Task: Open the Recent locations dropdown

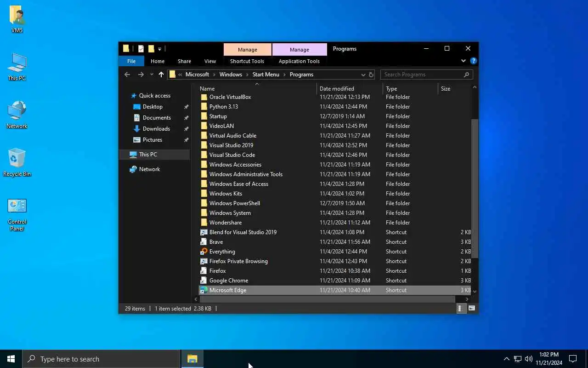Action: 152,75
